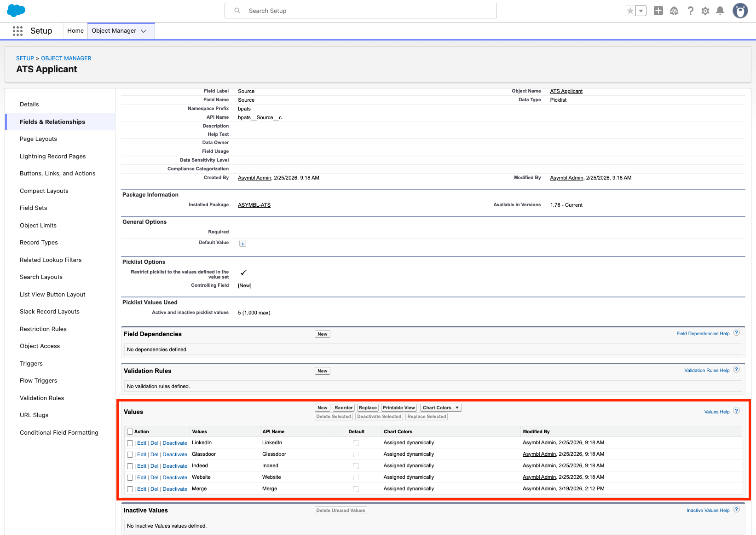Expand the favorites list dropdown arrow

(641, 11)
